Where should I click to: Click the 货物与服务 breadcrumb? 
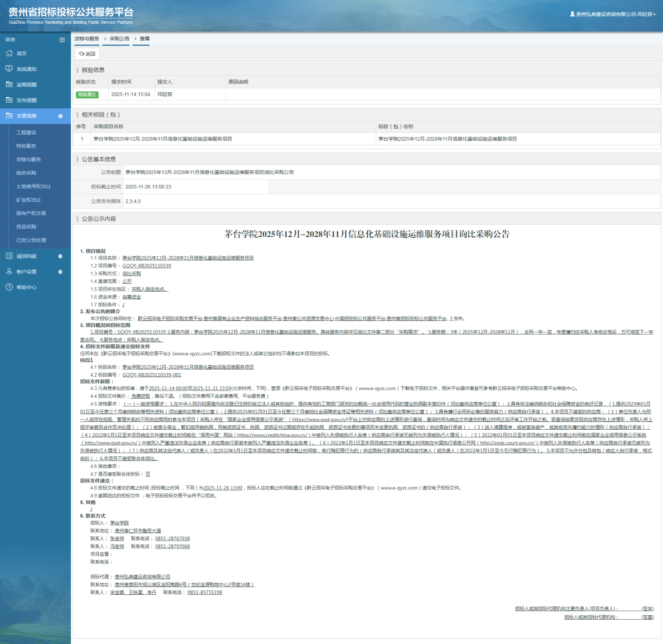pos(87,39)
